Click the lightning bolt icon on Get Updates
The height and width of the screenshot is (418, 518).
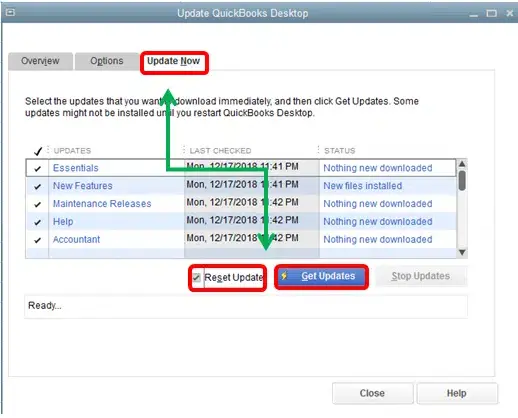pos(284,276)
